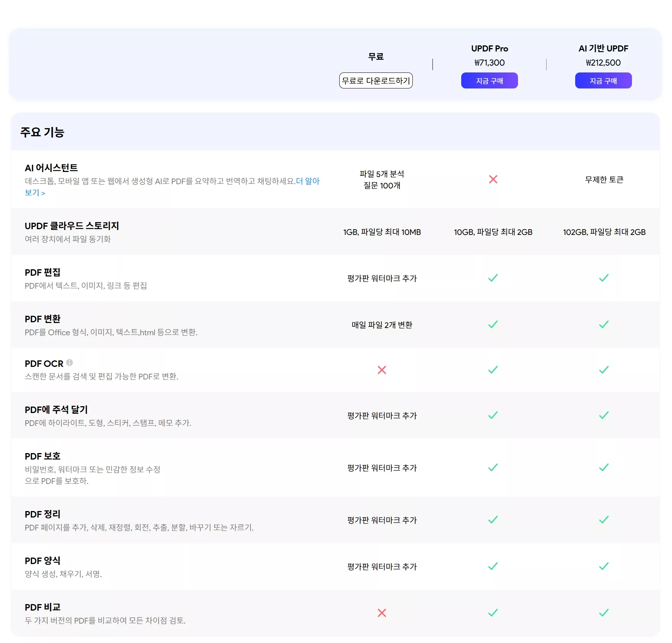Click UPDF Pro checkmark in PDF 정리 row
The width and height of the screenshot is (672, 643).
click(x=493, y=520)
